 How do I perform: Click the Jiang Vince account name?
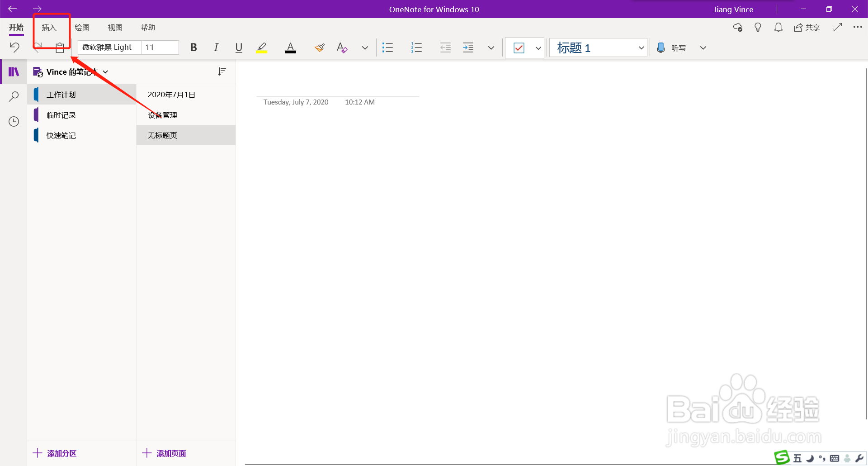pos(733,10)
